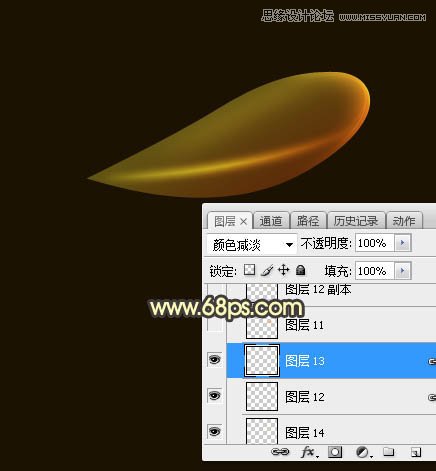Open the 动作 tab
The image size is (436, 471).
click(x=404, y=221)
